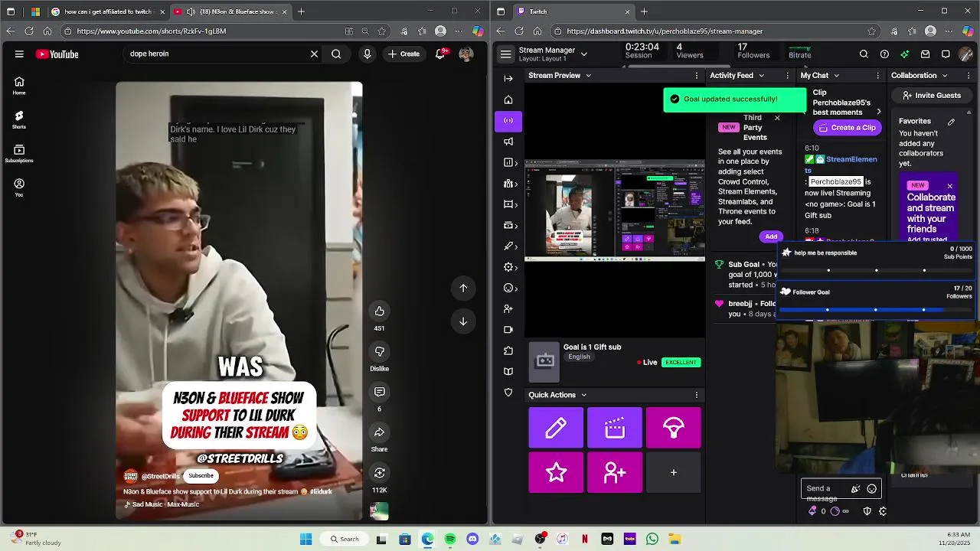
Task: Click the add-user quick action tile
Action: pyautogui.click(x=615, y=472)
